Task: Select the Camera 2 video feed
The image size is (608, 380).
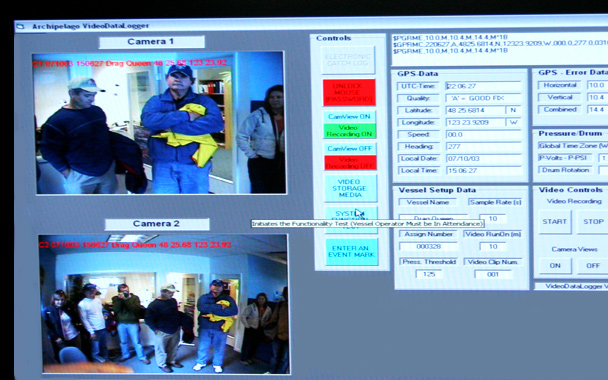Action: [164, 304]
